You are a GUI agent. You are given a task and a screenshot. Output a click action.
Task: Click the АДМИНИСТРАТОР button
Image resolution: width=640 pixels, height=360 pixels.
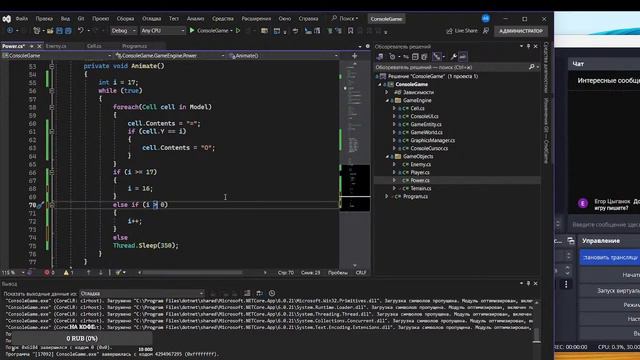point(521,31)
